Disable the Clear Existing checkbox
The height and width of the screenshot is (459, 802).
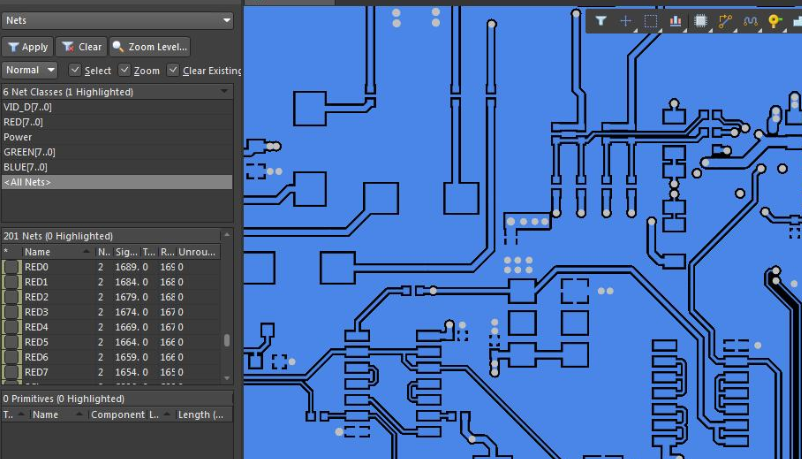[x=173, y=70]
